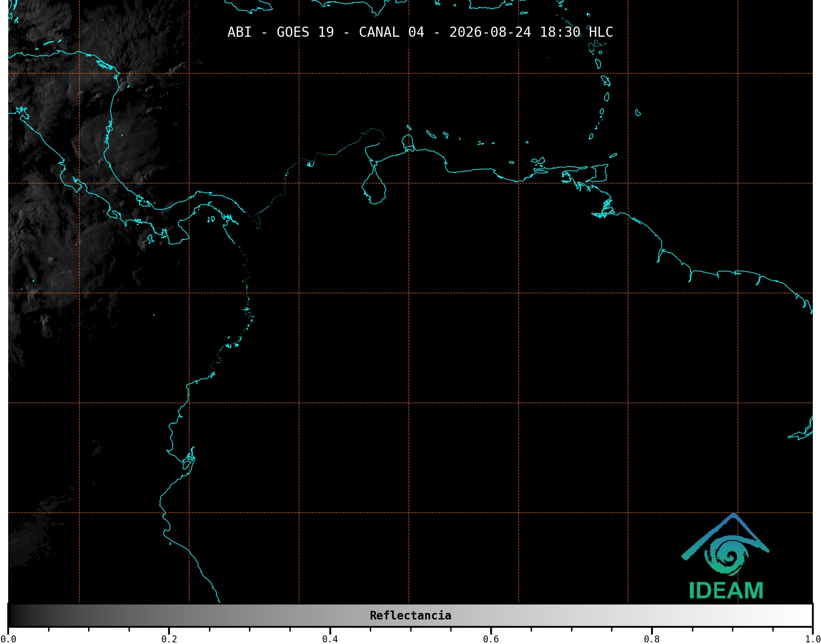This screenshot has width=821, height=644.
Task: Click the IDEAM logo text
Action: pos(726,591)
